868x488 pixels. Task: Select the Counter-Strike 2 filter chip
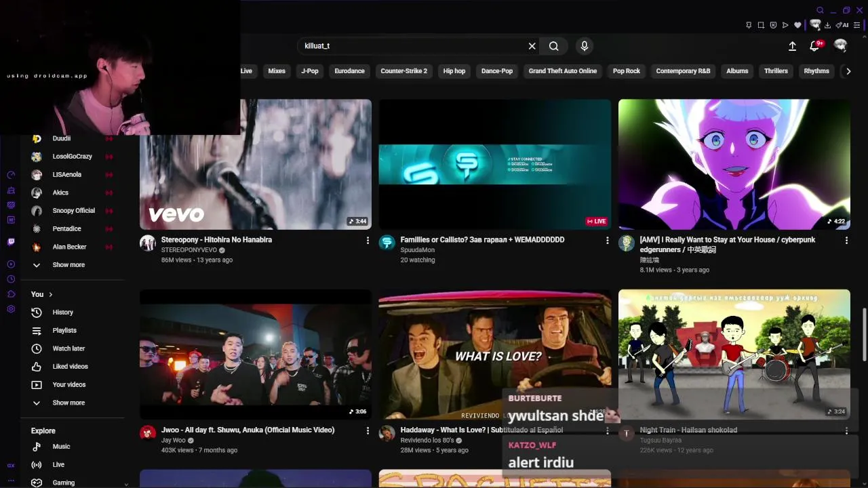(404, 71)
